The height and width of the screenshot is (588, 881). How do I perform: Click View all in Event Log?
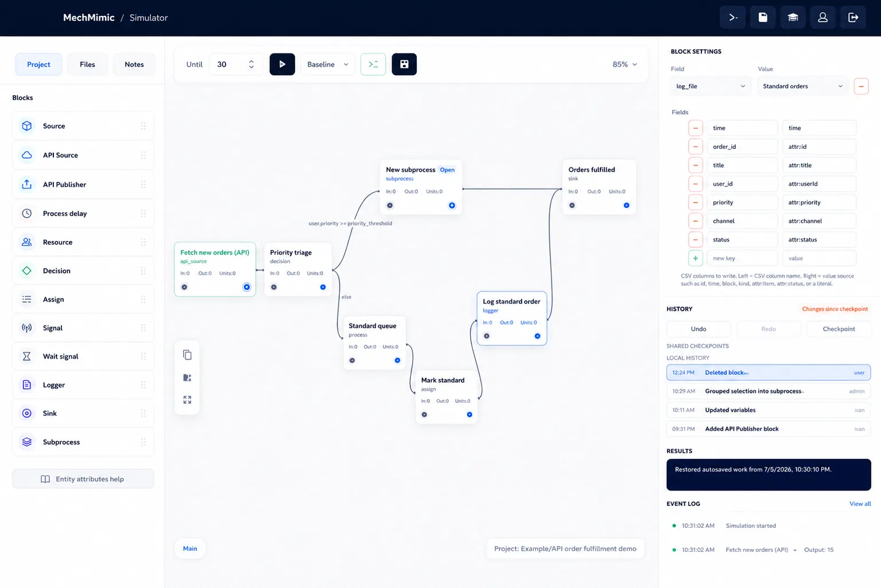[860, 504]
